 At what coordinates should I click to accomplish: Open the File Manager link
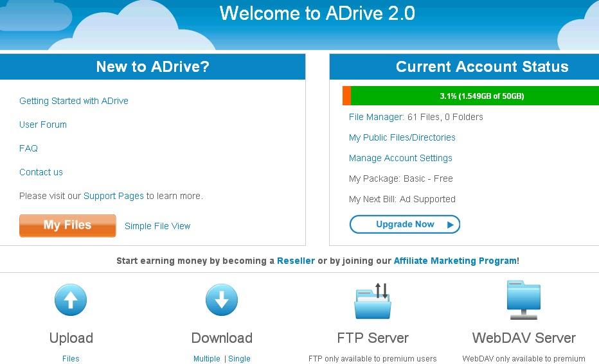376,117
